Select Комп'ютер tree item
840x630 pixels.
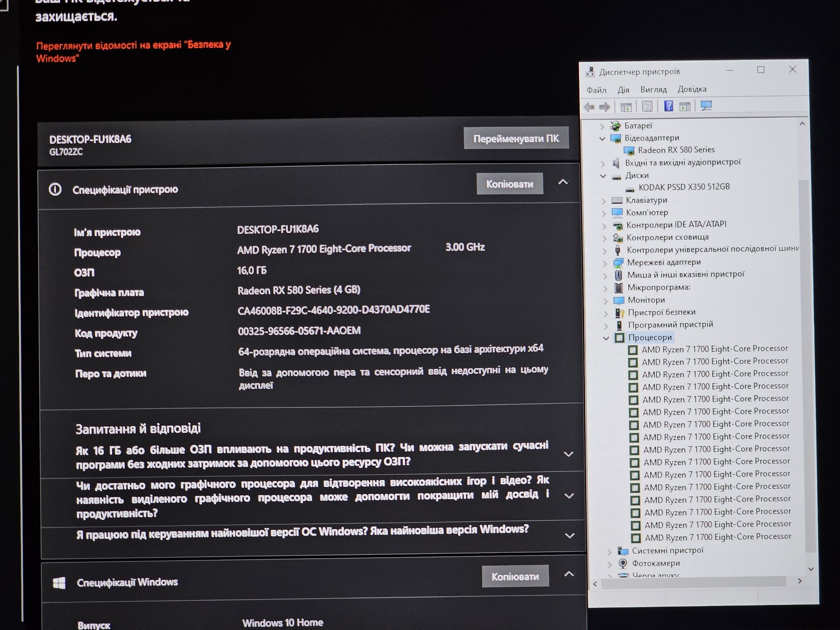coord(647,213)
